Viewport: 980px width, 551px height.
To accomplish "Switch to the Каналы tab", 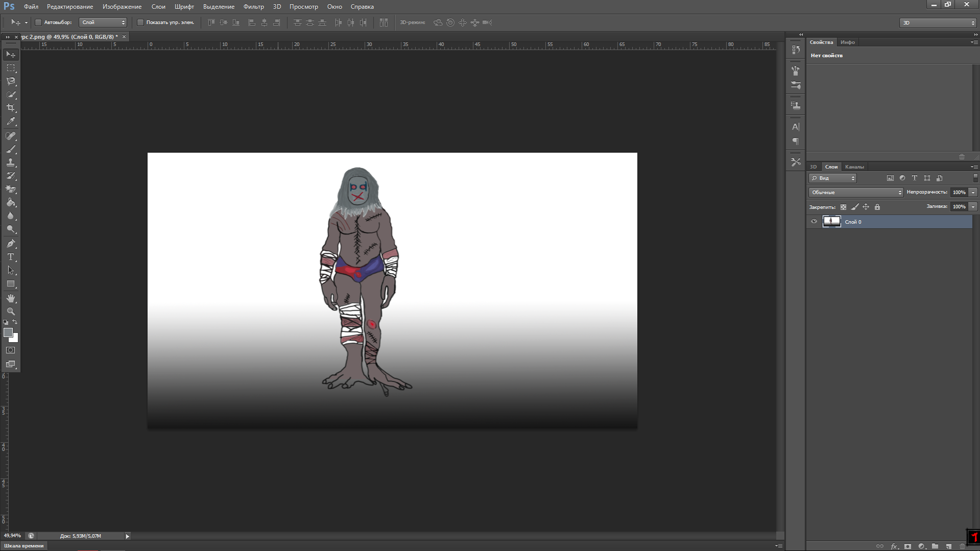I will pos(854,167).
